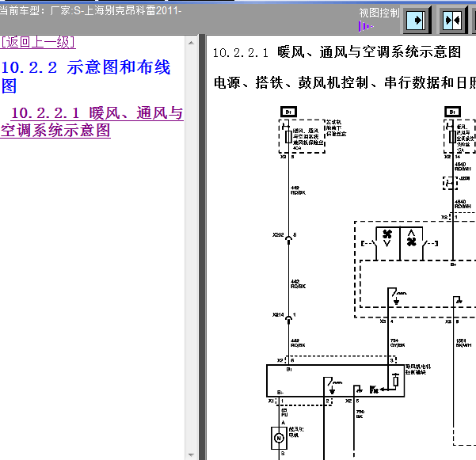Click the purple sound bars indicator icon
Screen dimensions: 476x460
pyautogui.click(x=365, y=26)
